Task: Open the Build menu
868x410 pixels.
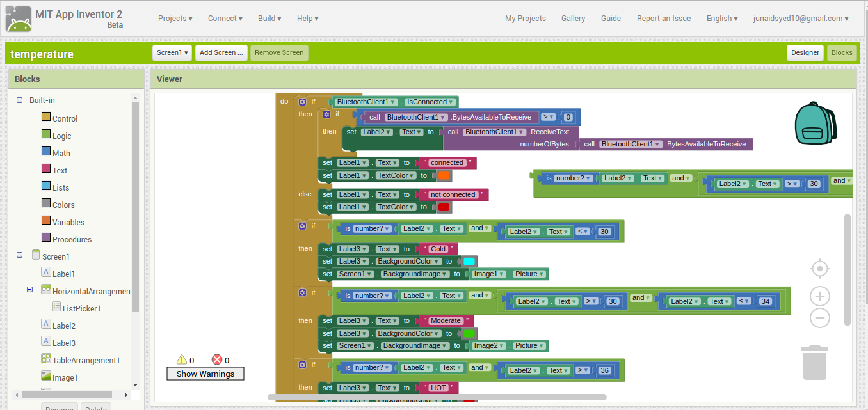Action: (269, 19)
